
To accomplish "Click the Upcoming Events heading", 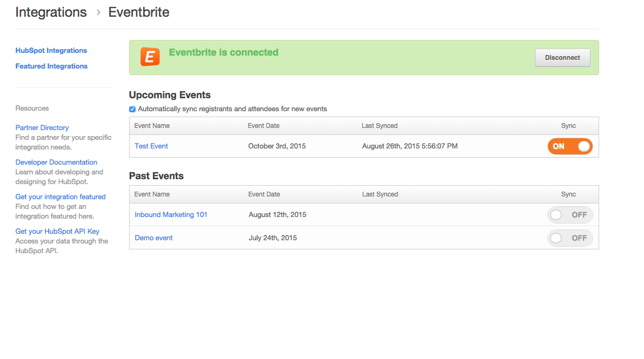I will point(170,95).
